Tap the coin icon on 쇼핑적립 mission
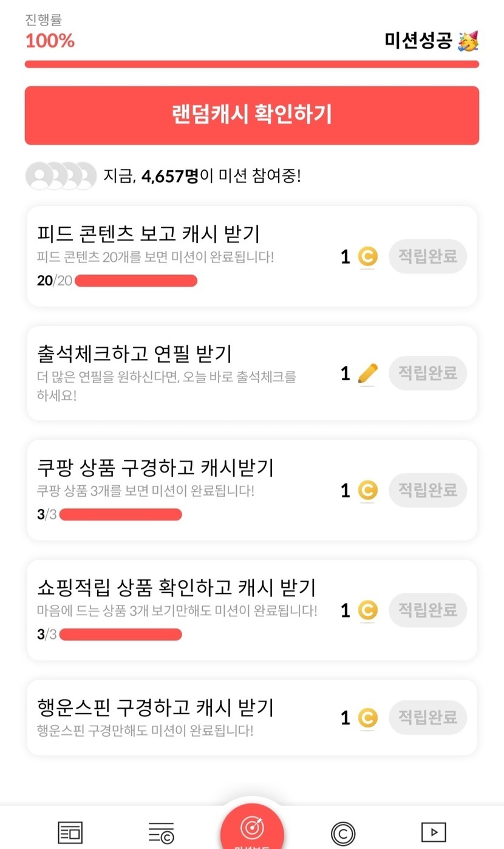 tap(367, 610)
